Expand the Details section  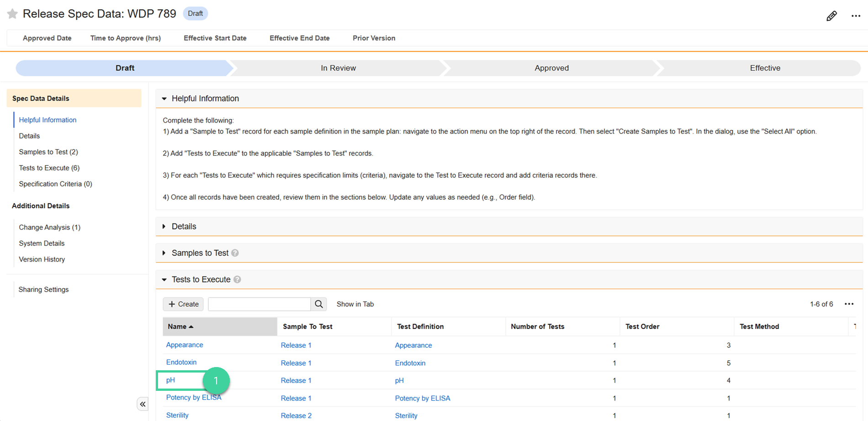(164, 227)
